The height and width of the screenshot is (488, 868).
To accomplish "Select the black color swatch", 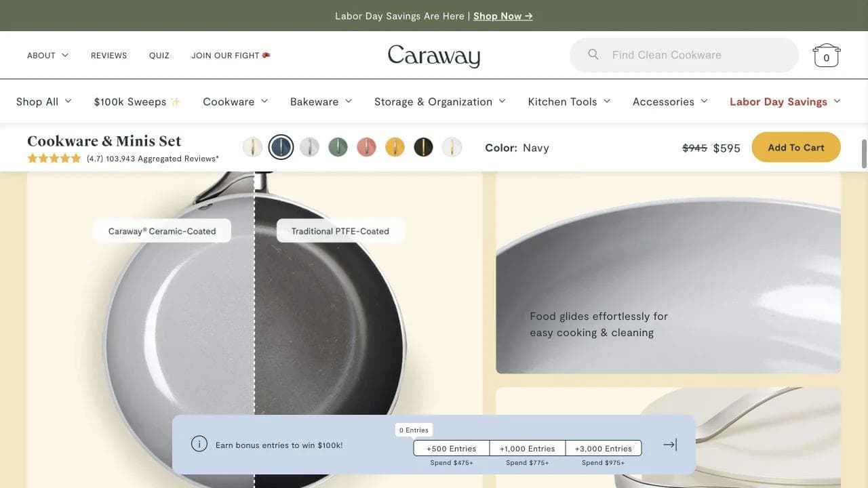I will point(423,147).
